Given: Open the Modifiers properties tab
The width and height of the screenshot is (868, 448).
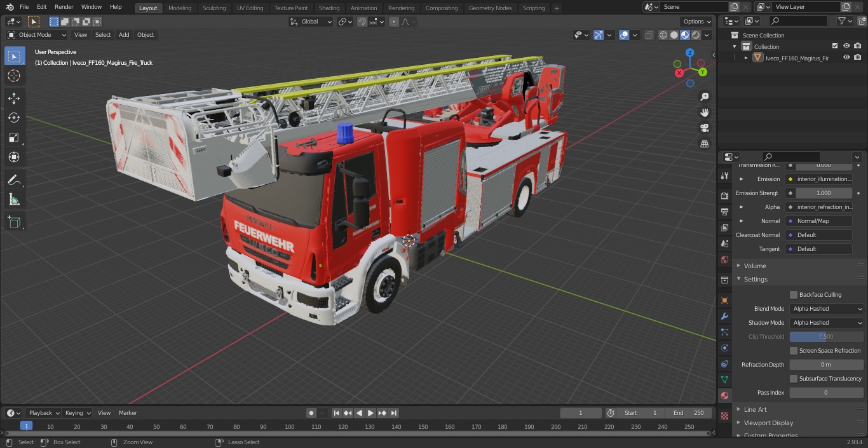Looking at the screenshot, I should (x=724, y=316).
